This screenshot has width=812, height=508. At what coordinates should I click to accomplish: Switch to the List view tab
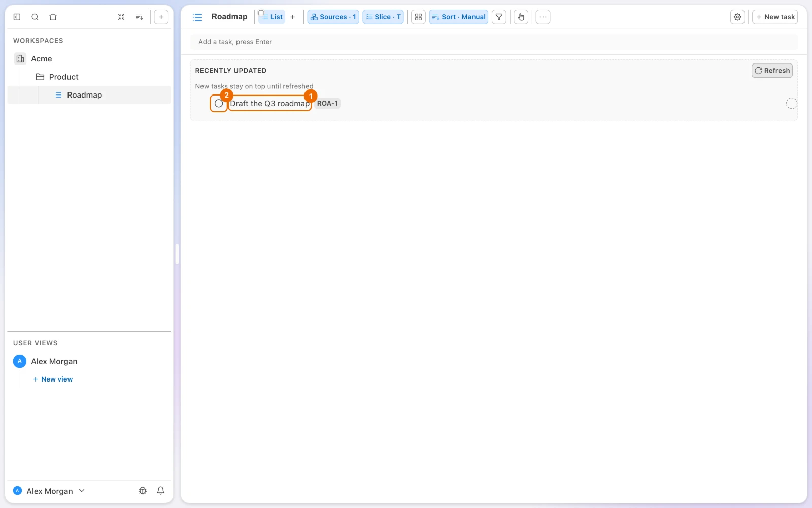pyautogui.click(x=272, y=17)
